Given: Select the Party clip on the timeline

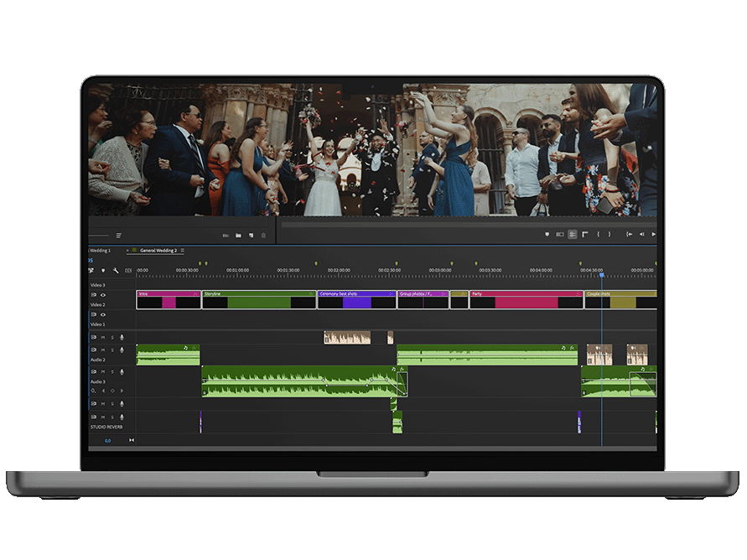Looking at the screenshot, I should tap(525, 300).
